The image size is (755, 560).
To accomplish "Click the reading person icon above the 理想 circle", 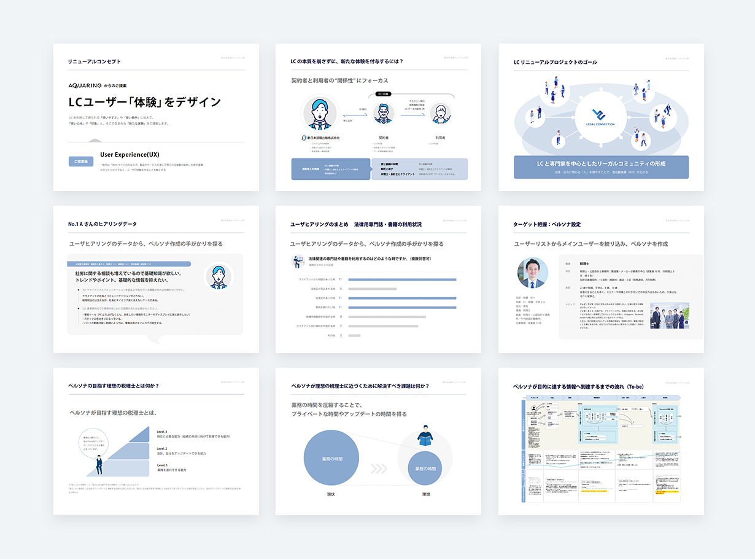I will click(425, 436).
